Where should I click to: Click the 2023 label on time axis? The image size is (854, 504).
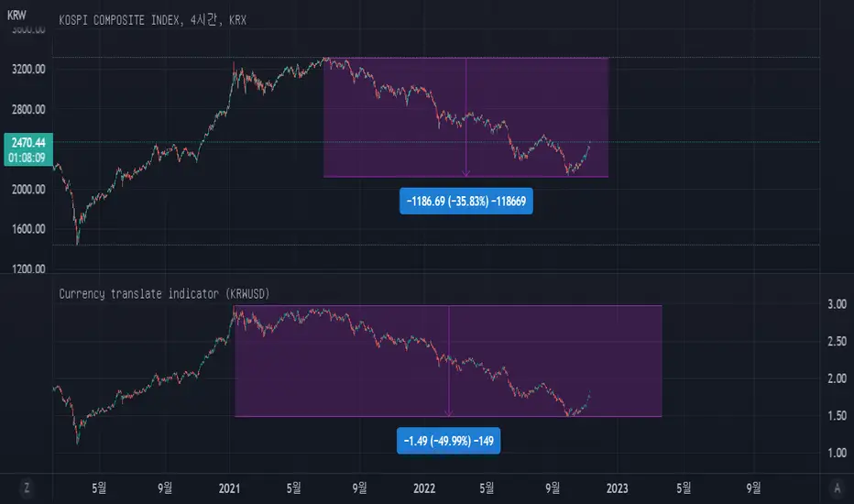tap(616, 487)
